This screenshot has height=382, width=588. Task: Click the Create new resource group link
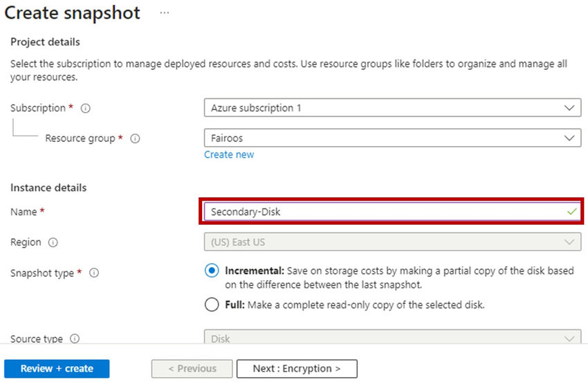pyautogui.click(x=229, y=155)
